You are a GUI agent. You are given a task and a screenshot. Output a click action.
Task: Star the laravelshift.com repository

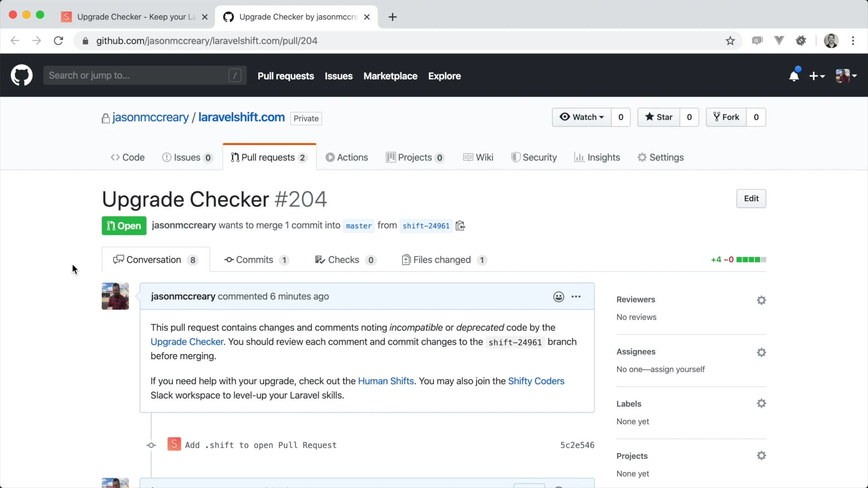coord(659,117)
